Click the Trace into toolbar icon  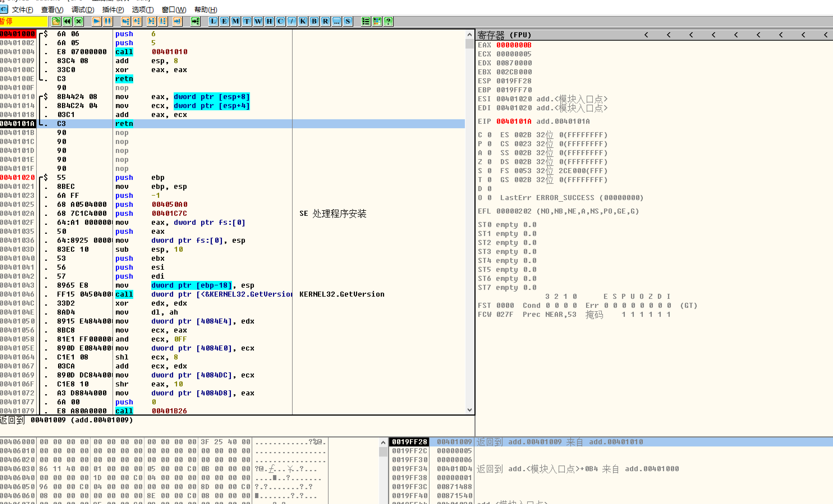(152, 22)
